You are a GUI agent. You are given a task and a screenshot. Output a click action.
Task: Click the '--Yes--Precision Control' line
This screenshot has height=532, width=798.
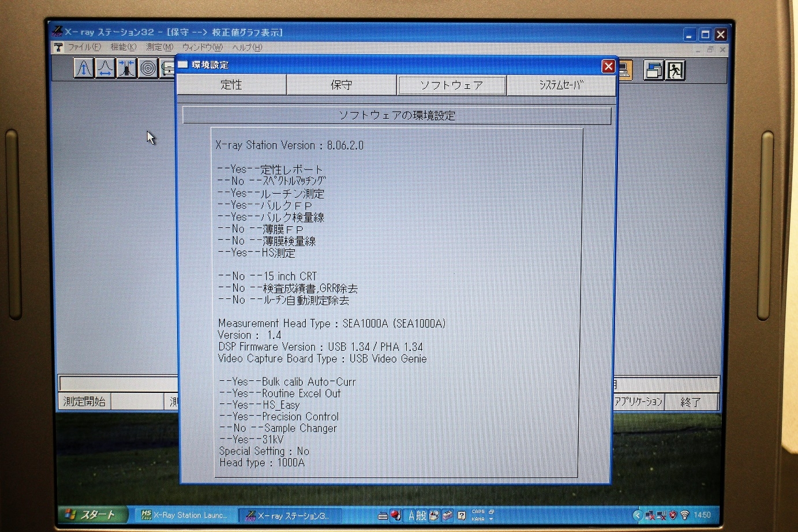point(279,417)
